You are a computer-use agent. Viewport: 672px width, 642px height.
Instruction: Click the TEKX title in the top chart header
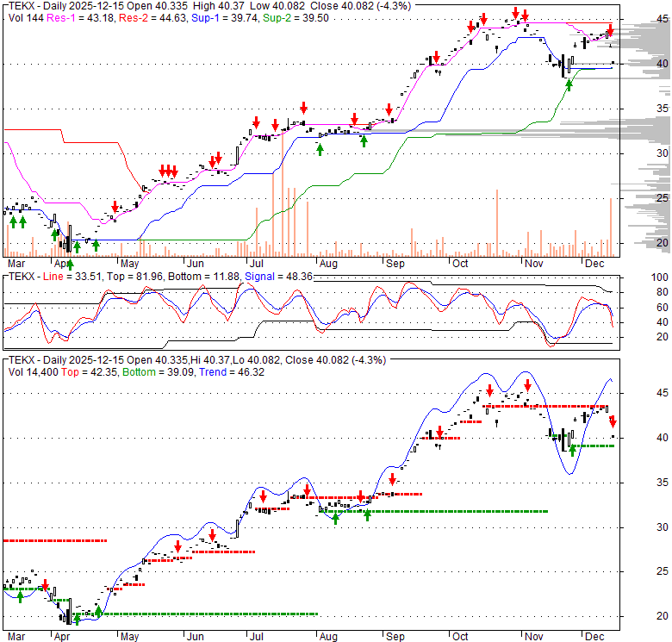[22, 5]
